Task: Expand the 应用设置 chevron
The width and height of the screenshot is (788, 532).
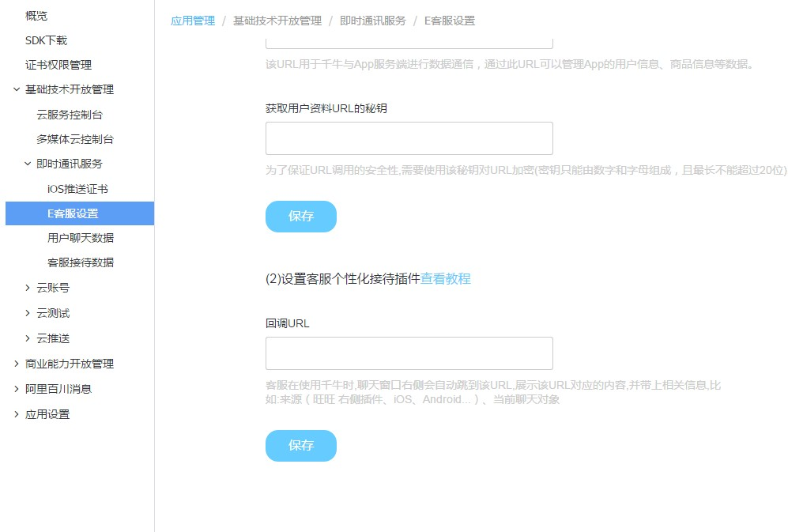Action: pos(17,414)
